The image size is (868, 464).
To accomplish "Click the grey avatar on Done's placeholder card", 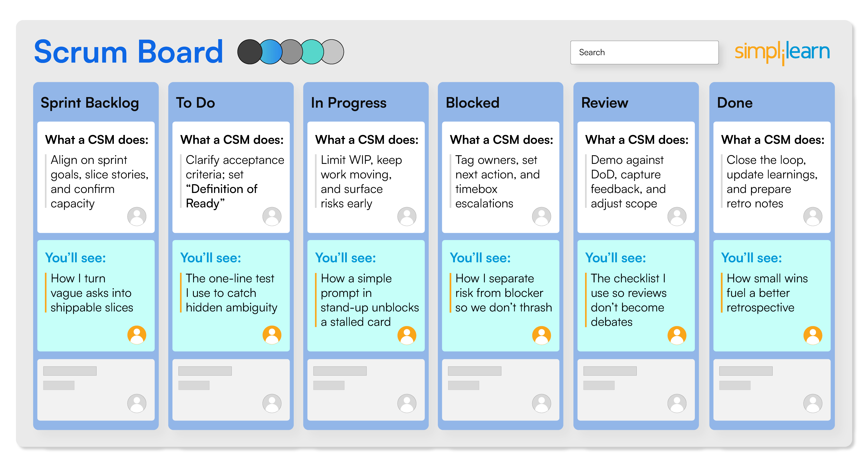I will (x=813, y=403).
